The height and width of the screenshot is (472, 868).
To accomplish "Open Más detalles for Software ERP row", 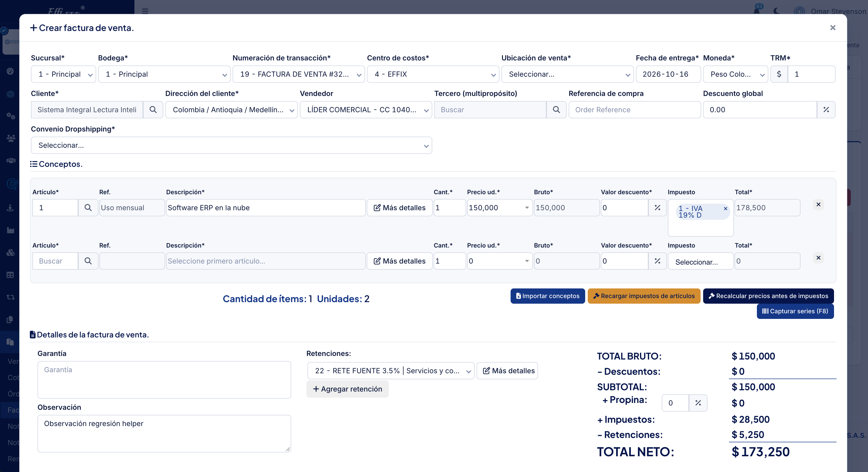I will point(400,207).
